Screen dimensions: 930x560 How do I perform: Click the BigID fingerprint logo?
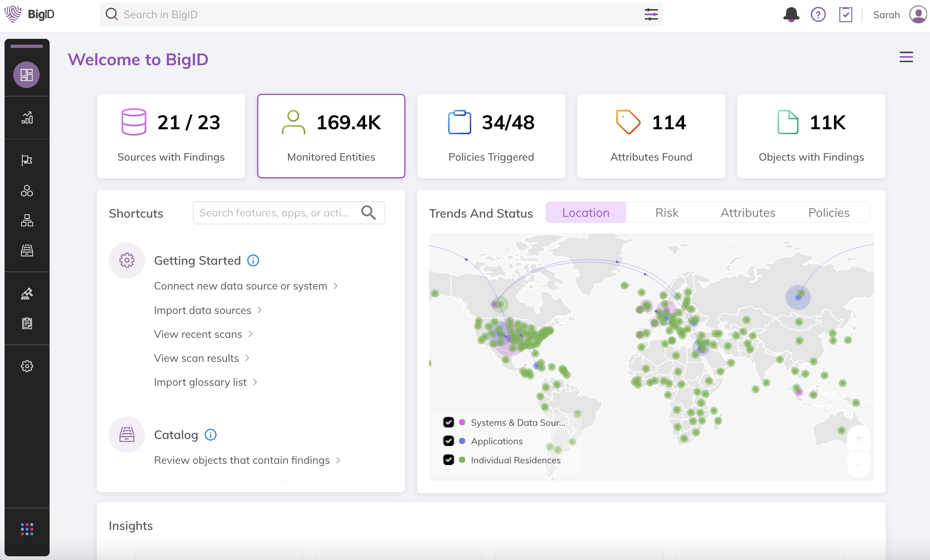[x=13, y=14]
